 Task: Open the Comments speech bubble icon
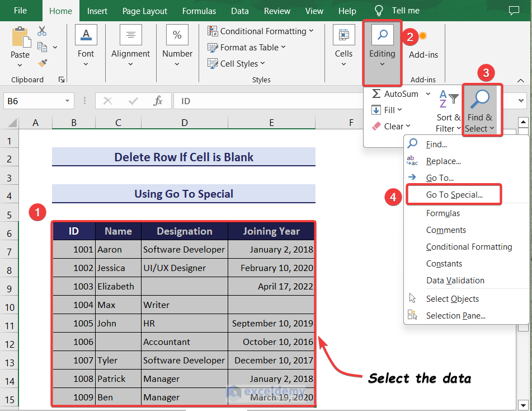[514, 11]
